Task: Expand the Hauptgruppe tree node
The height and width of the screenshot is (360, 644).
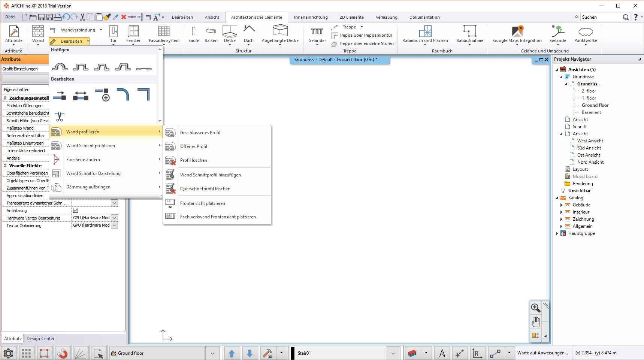Action: (x=557, y=233)
